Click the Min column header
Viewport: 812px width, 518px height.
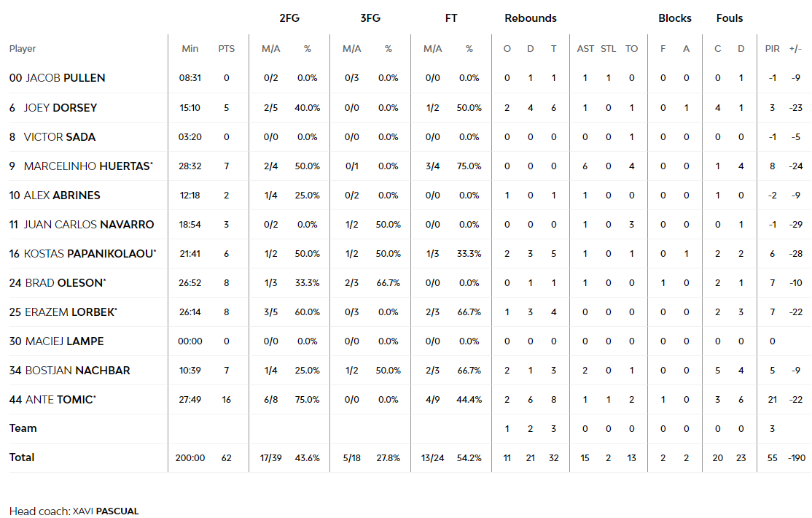[x=190, y=49]
